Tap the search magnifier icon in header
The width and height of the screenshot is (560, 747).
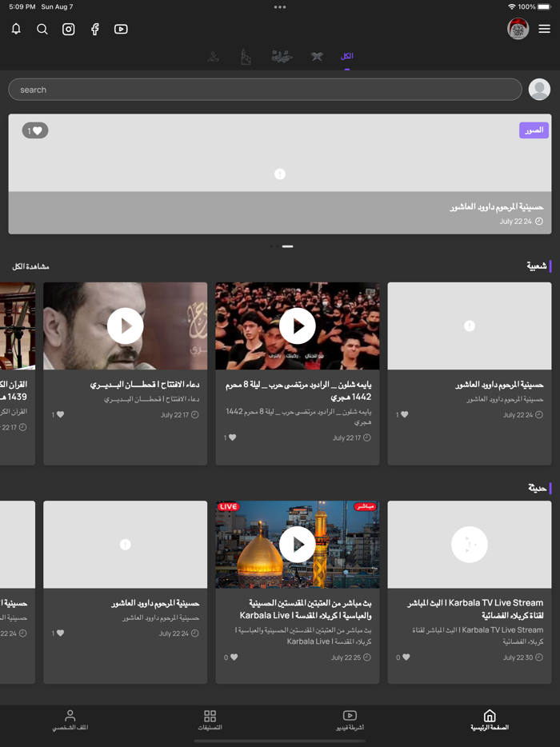[x=42, y=29]
